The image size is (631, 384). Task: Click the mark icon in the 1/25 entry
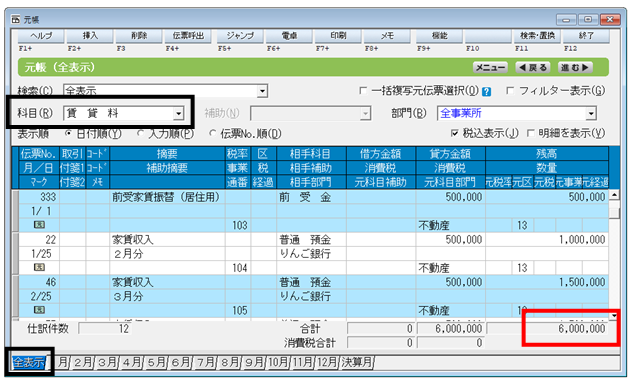coord(39,267)
